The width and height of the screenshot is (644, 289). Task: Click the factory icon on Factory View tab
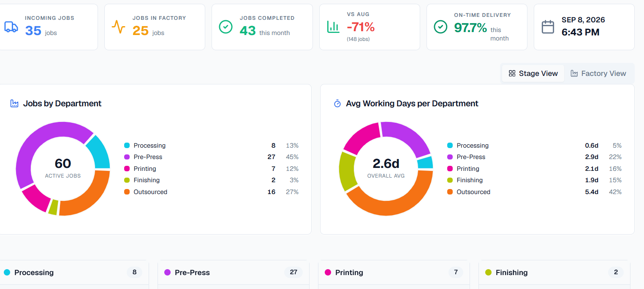point(574,73)
